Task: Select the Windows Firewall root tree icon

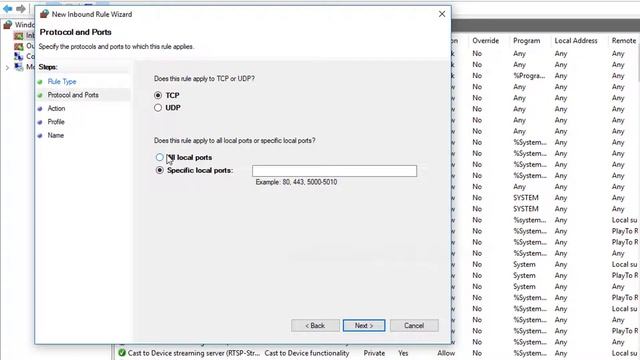Action: click(7, 25)
